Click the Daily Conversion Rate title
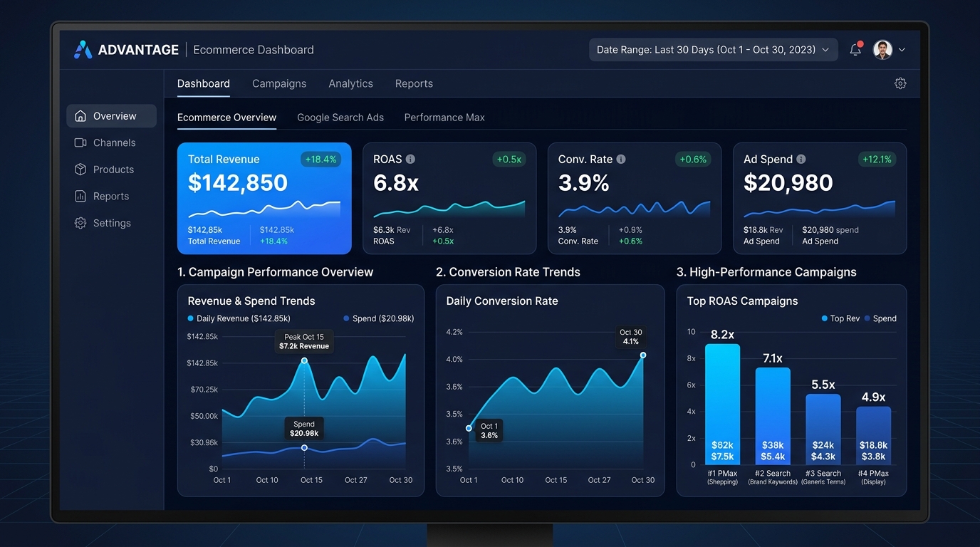 [x=502, y=301]
